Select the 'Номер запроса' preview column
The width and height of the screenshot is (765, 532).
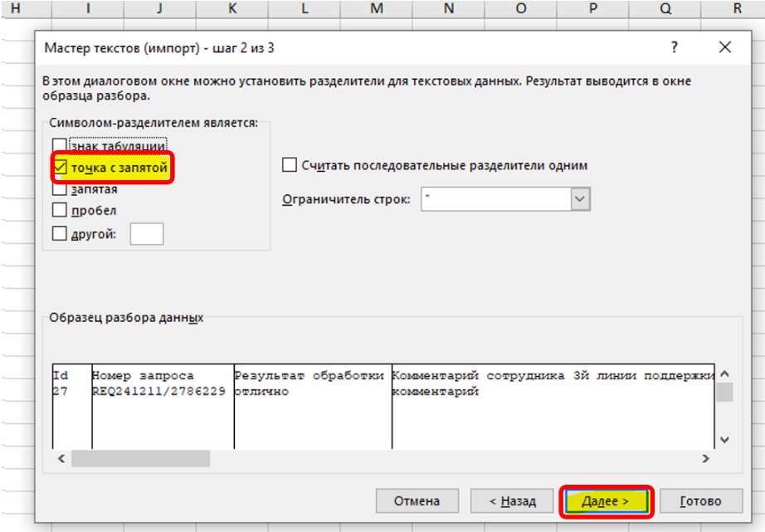(162, 407)
